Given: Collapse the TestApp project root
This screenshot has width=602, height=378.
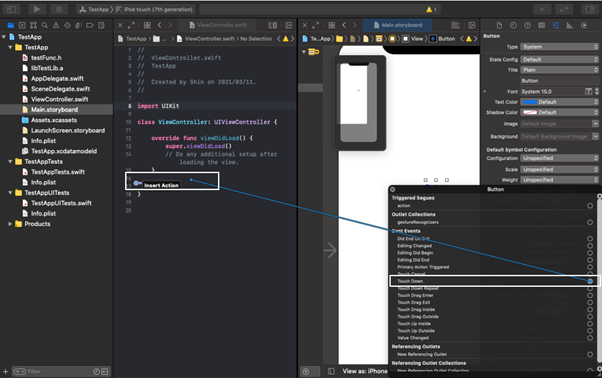Looking at the screenshot, I should [x=4, y=37].
